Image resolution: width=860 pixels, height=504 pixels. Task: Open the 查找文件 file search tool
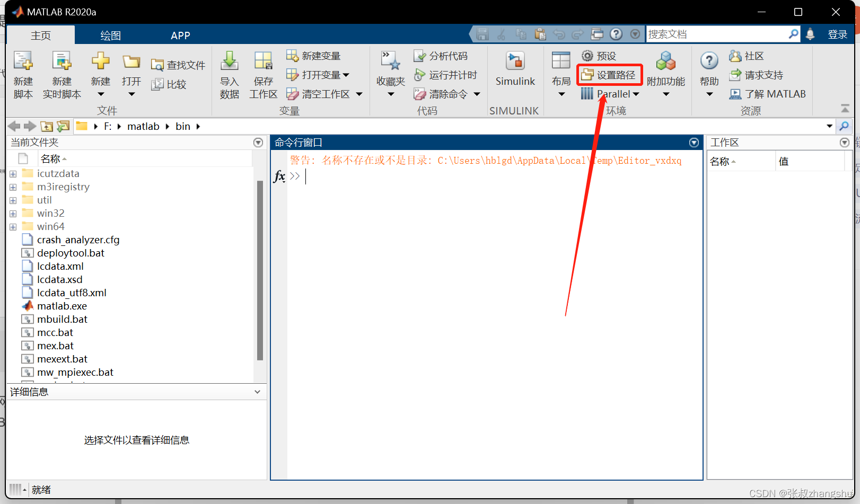click(178, 64)
